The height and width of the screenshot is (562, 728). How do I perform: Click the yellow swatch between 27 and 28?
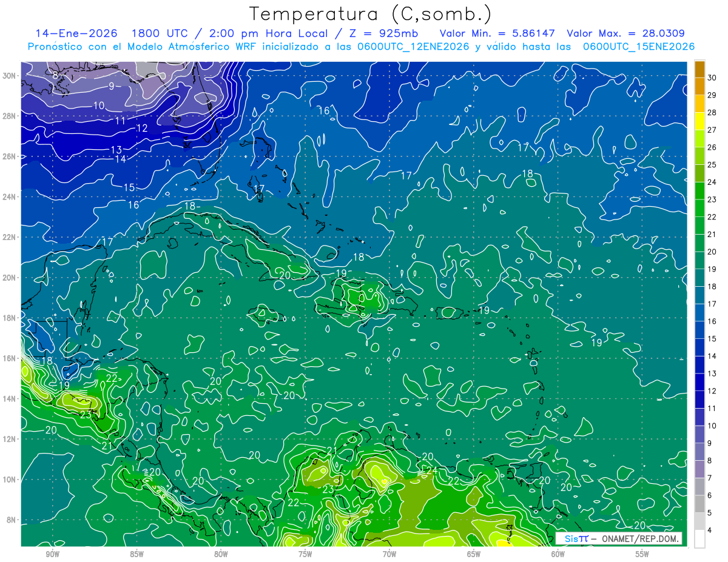tap(699, 121)
